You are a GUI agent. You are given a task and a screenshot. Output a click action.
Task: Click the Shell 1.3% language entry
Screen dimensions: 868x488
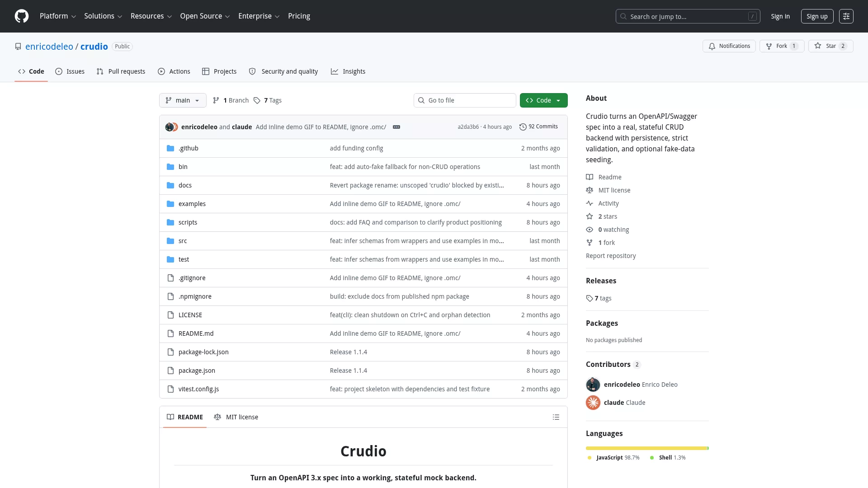tap(668, 458)
